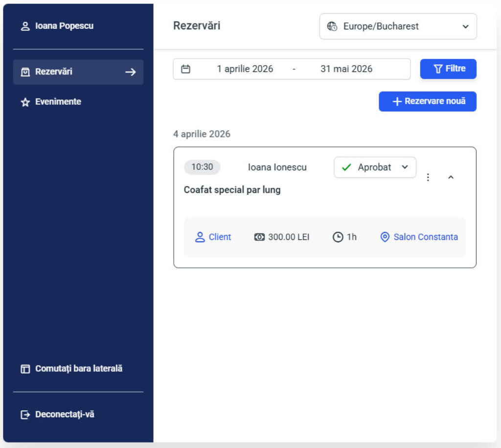
Task: Click the Rezervare nouă button
Action: pos(428,101)
